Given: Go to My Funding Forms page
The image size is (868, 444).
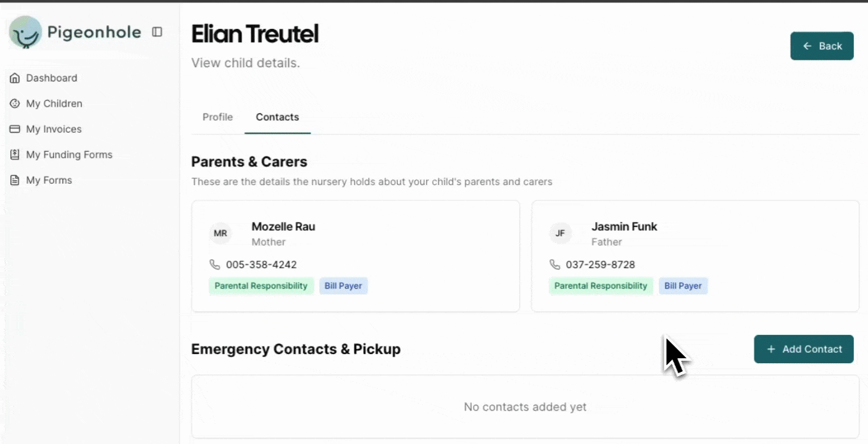Looking at the screenshot, I should 69,155.
